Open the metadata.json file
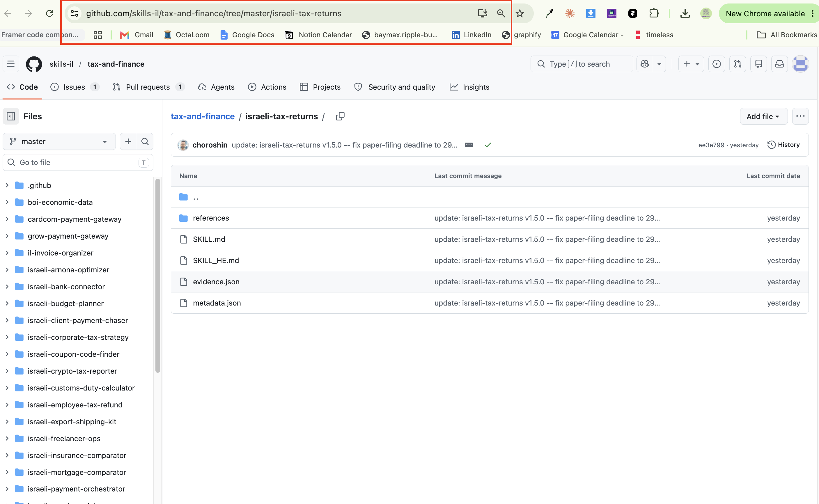 tap(217, 303)
